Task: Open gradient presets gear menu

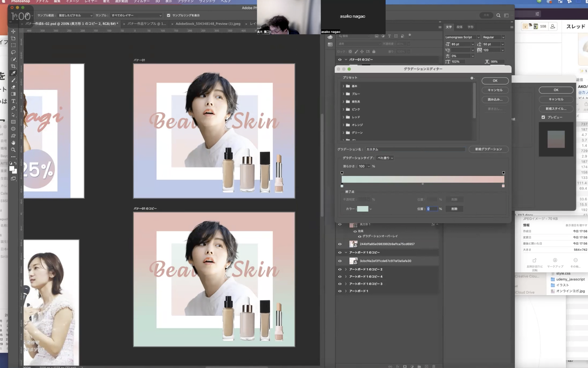Action: click(472, 78)
